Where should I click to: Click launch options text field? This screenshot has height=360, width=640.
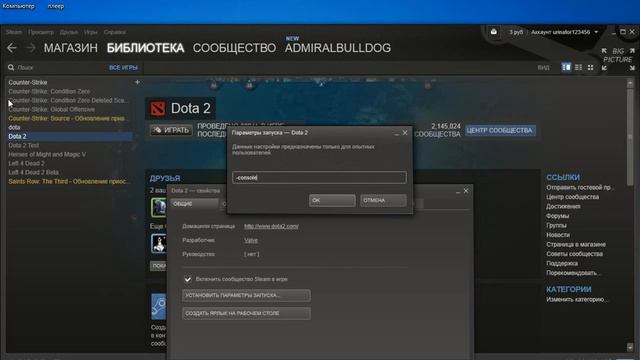(x=319, y=177)
